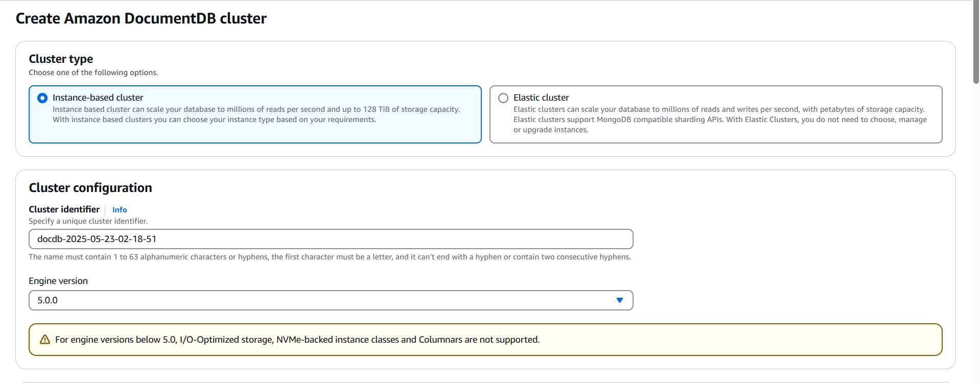Click the Elastic cluster description text
Viewport: 980px width, 383px height.
click(720, 119)
